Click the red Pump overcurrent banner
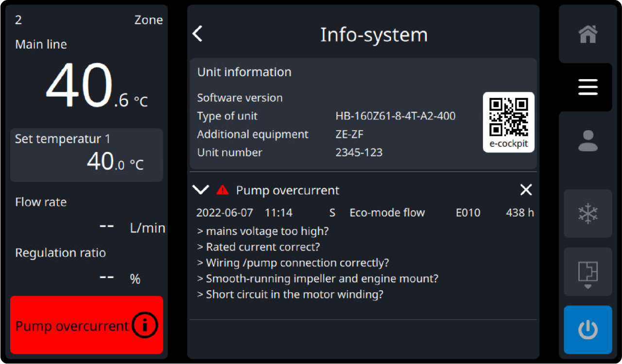Image resolution: width=622 pixels, height=364 pixels. (x=73, y=326)
